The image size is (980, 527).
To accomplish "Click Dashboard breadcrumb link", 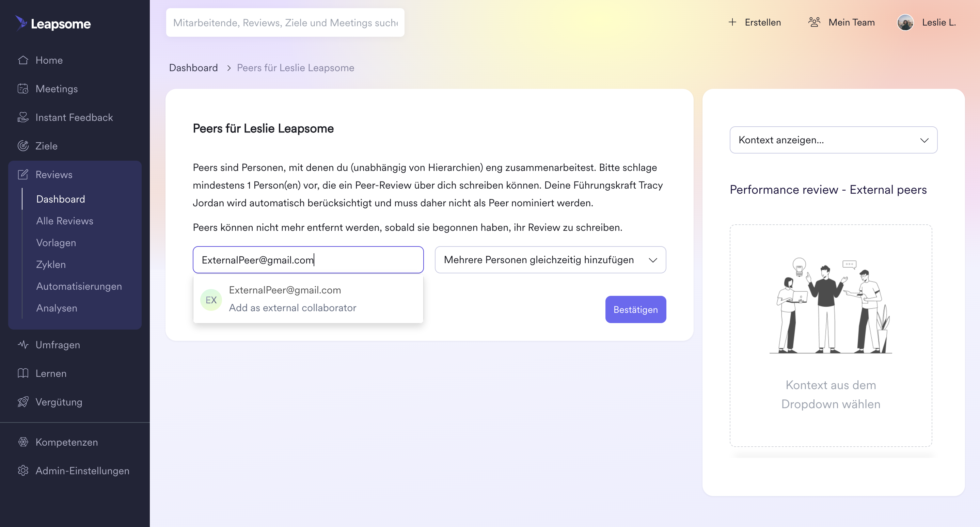I will tap(193, 68).
